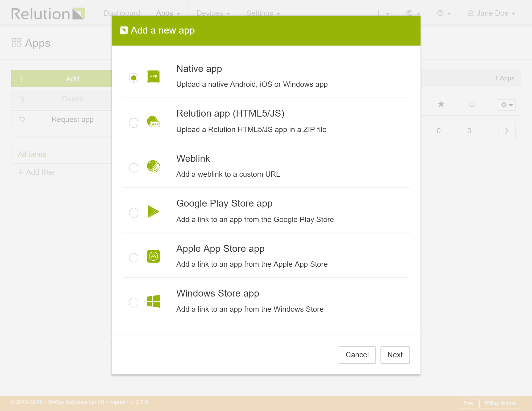Open the Imprint link in footer

pos(117,402)
